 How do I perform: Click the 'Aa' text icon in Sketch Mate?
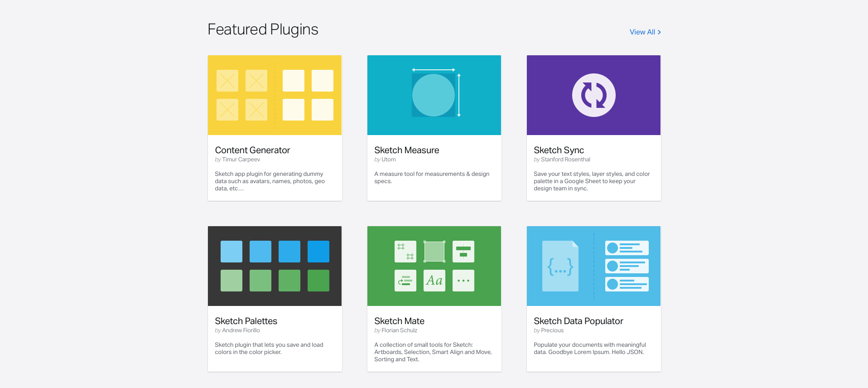point(434,281)
